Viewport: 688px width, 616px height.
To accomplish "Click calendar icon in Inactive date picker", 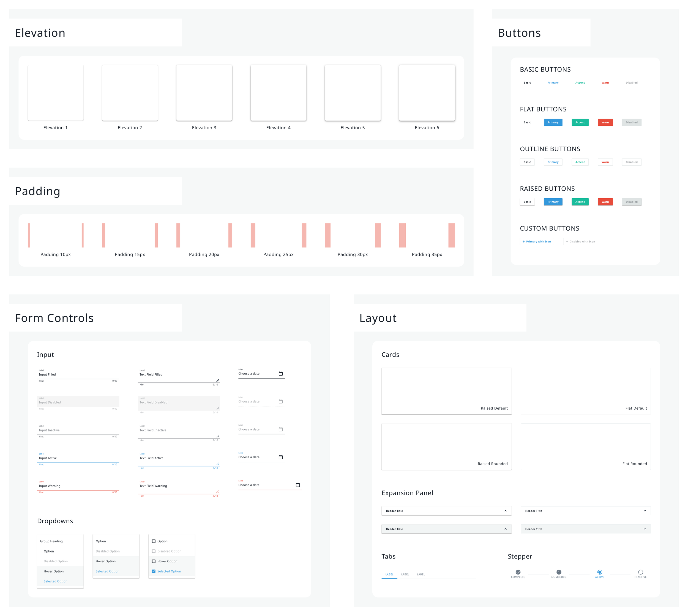I will click(281, 429).
